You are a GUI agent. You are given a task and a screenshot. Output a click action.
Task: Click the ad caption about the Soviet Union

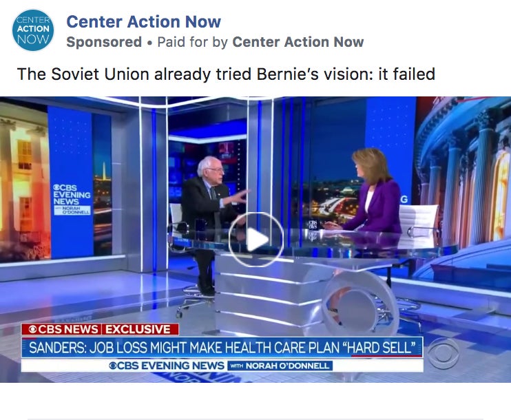pos(226,74)
